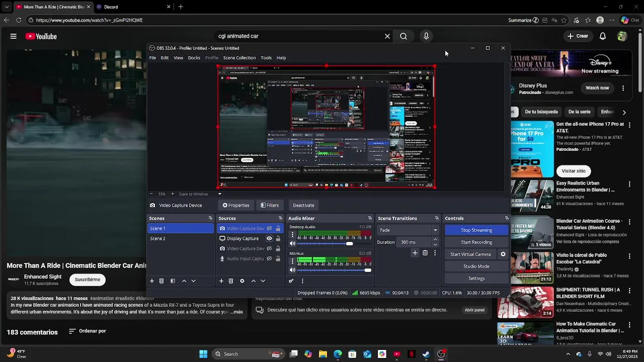Toggle lock on Audio Input Capture source

[278, 258]
